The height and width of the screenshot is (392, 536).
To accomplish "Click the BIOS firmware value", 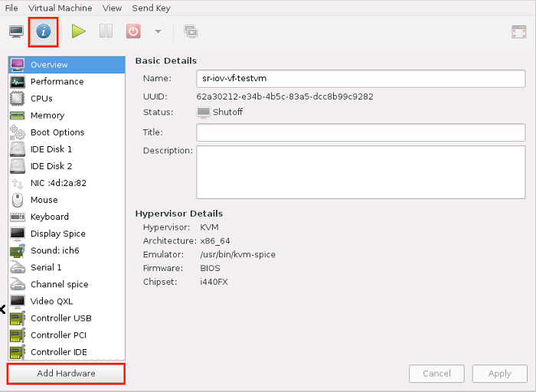I will 210,268.
